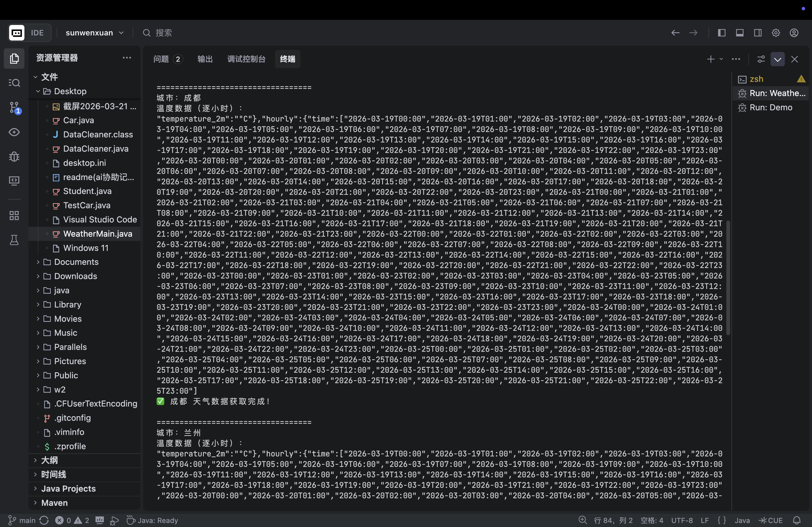812x527 pixels.
Task: Switch to the 调试控制台 tab
Action: pyautogui.click(x=246, y=59)
